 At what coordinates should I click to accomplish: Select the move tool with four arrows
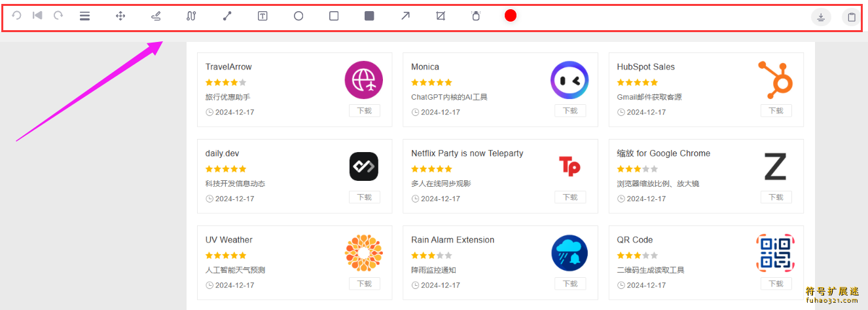point(120,16)
